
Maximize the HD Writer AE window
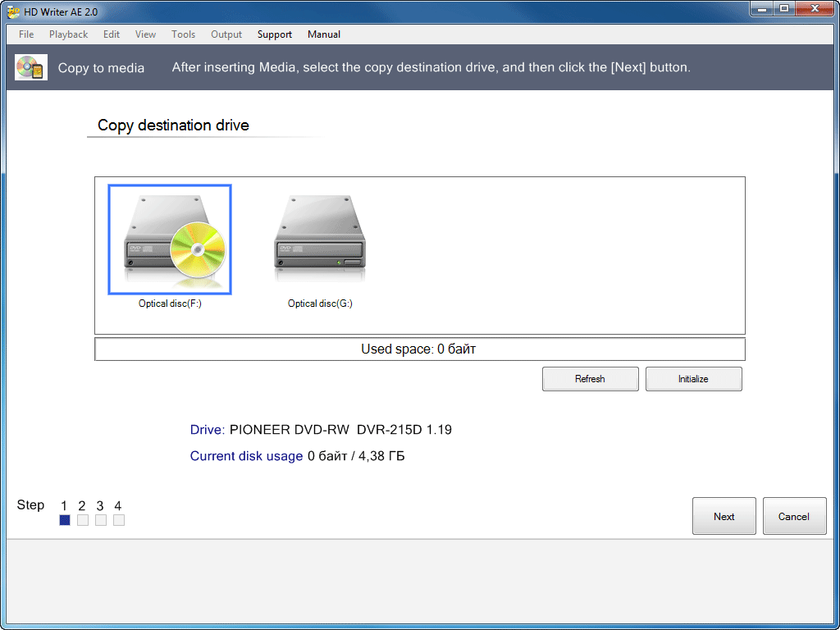(x=784, y=9)
